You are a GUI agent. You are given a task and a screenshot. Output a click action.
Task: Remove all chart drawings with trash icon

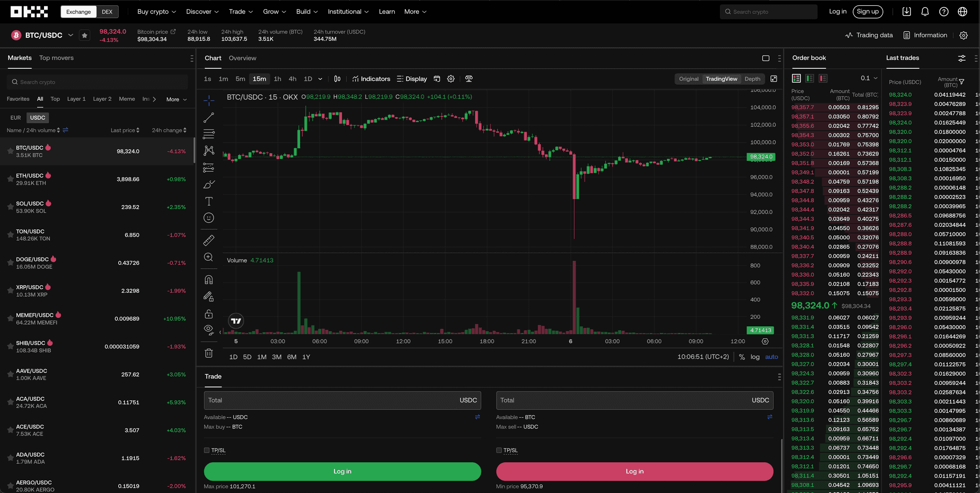click(x=209, y=353)
